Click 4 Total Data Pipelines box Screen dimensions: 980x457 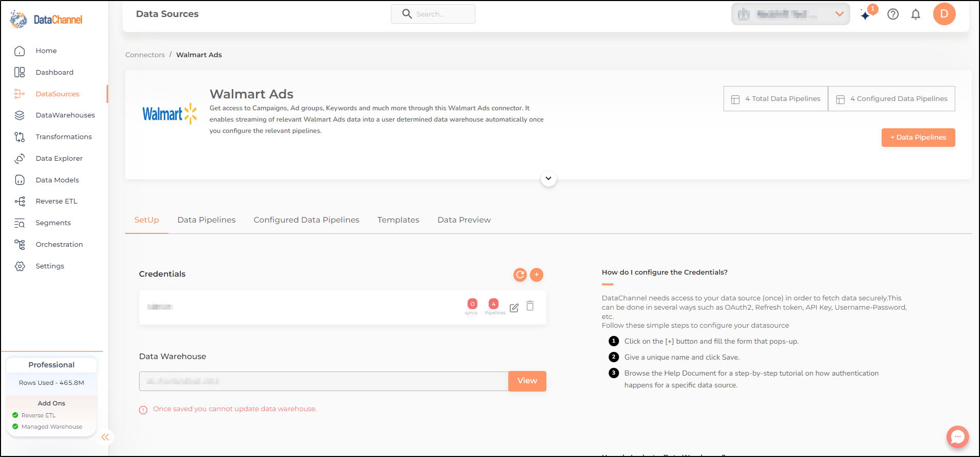(x=776, y=98)
